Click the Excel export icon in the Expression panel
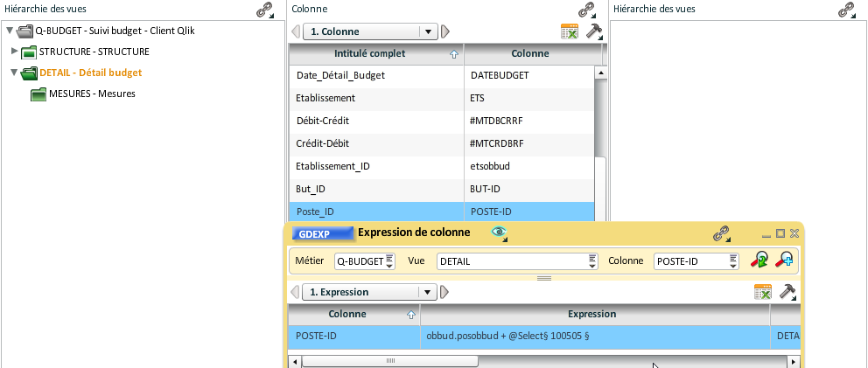 point(763,292)
